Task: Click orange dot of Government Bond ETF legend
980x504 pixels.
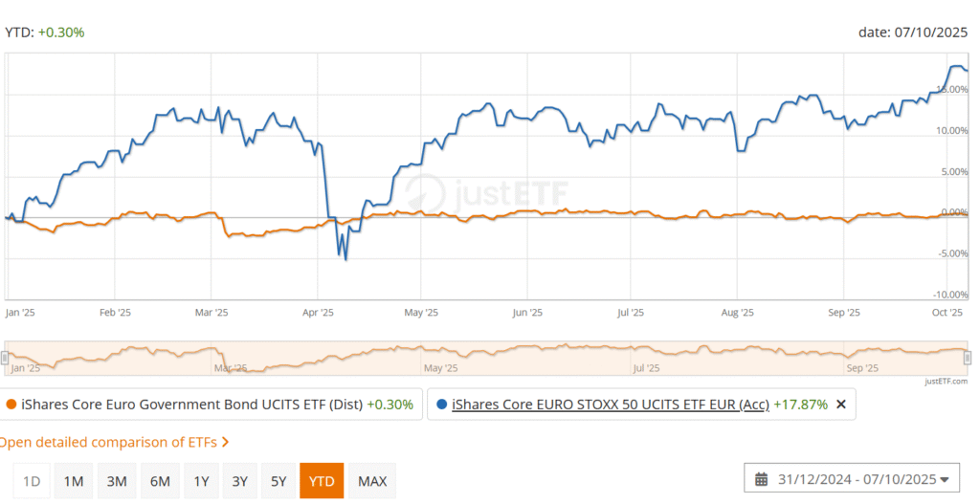Action: [x=11, y=405]
